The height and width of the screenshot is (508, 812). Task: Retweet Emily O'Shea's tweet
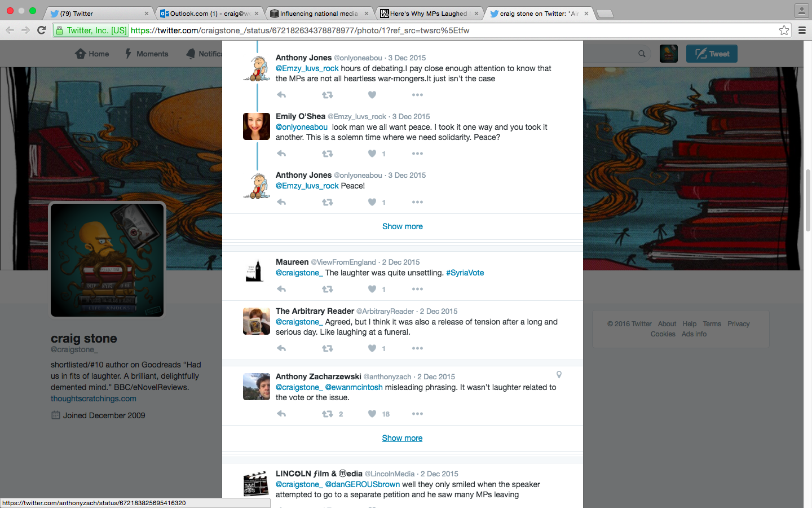point(327,154)
